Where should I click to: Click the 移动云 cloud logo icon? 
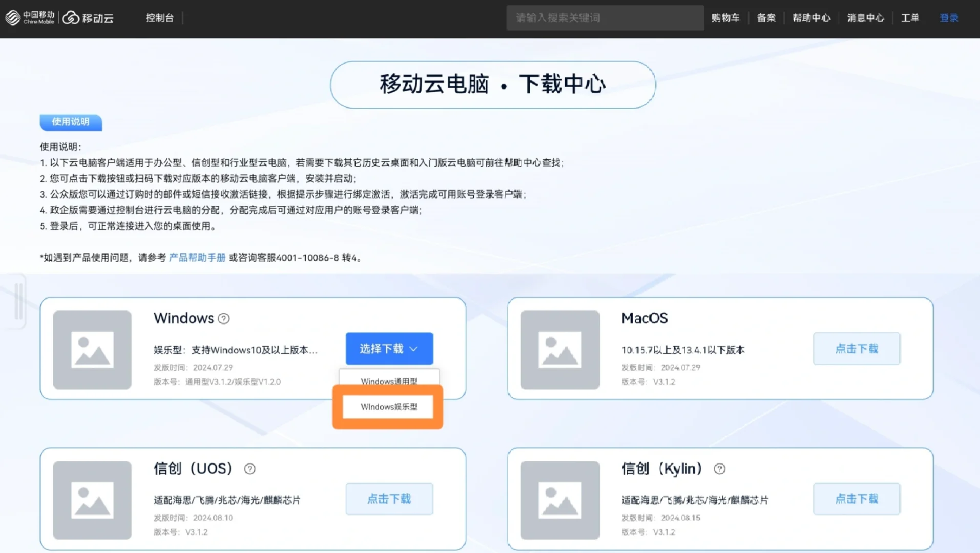[72, 17]
